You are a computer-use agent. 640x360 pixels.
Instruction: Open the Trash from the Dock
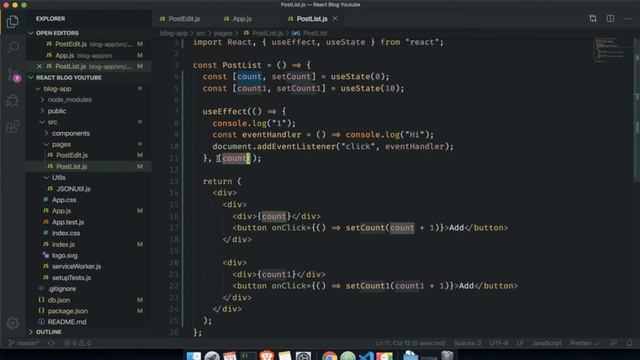click(x=447, y=356)
